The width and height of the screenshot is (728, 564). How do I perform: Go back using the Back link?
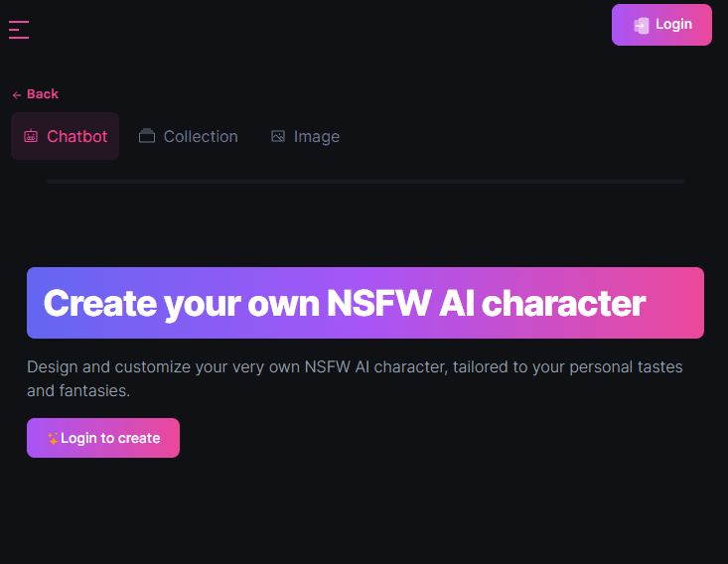tap(36, 94)
